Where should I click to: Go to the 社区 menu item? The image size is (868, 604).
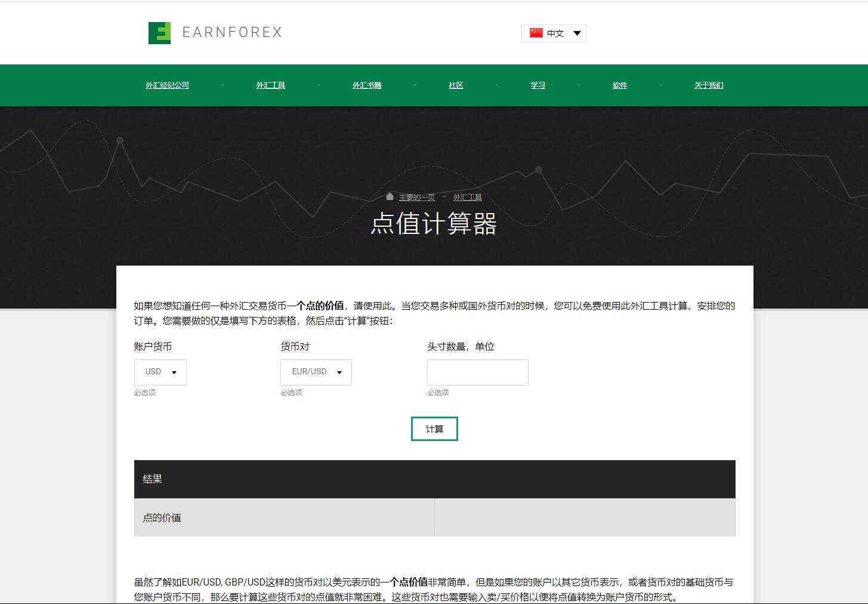tap(456, 85)
